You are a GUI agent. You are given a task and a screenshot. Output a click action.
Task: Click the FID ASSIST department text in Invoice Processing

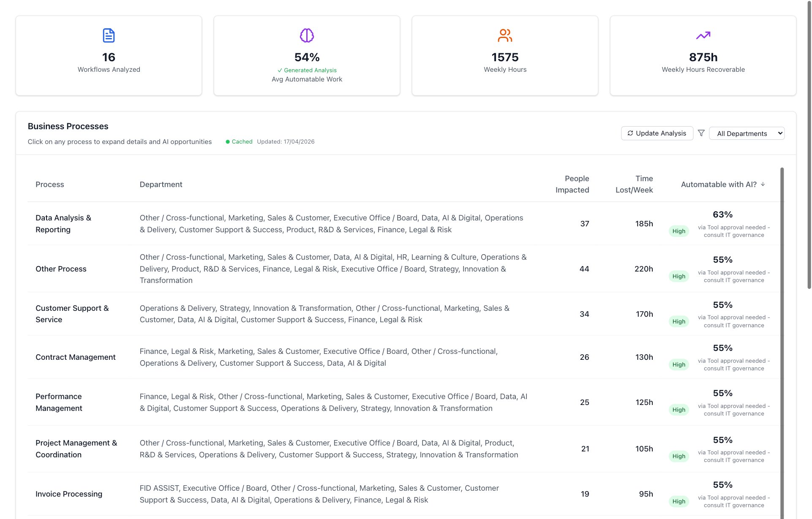[159, 488]
